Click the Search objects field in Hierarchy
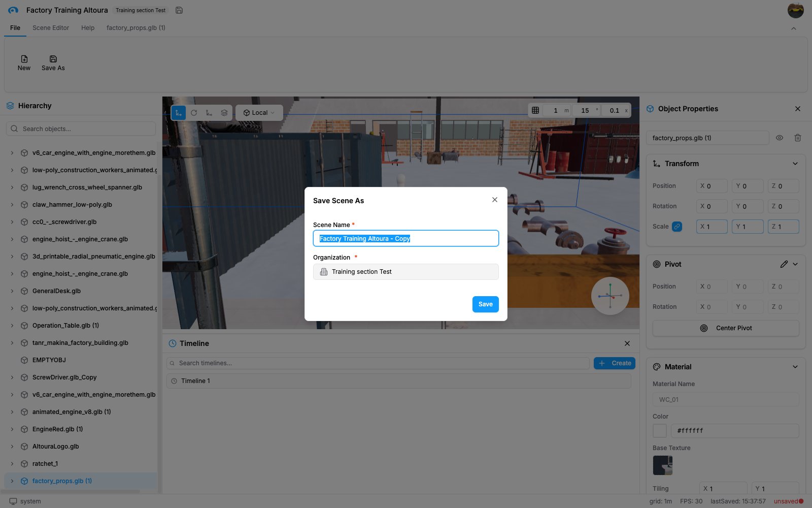The width and height of the screenshot is (812, 508). 81,129
